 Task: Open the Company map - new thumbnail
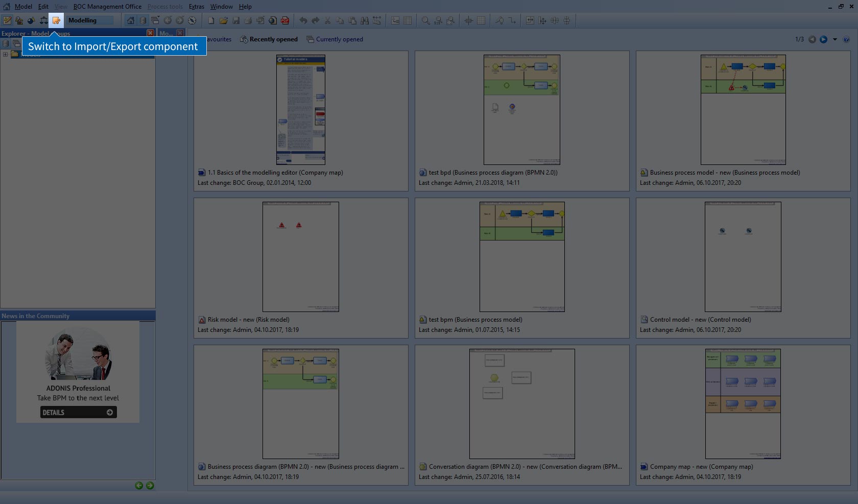pos(743,404)
